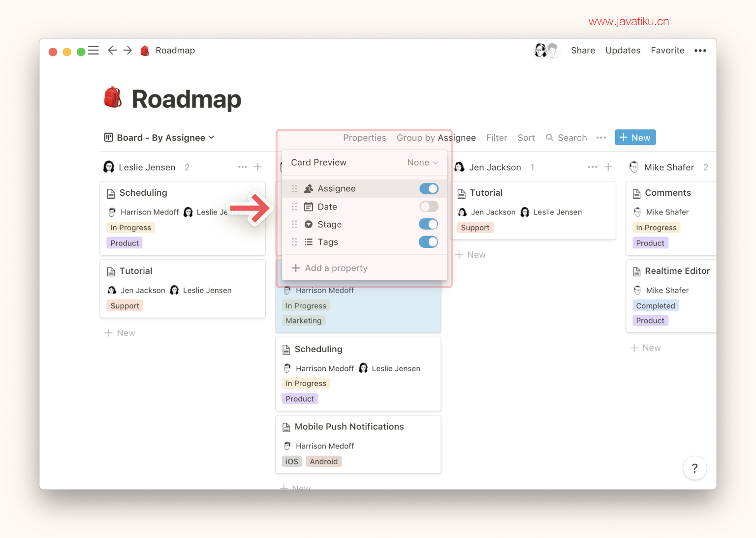The image size is (756, 538).
Task: Open Leslie Jensen column options dots
Action: pyautogui.click(x=242, y=167)
